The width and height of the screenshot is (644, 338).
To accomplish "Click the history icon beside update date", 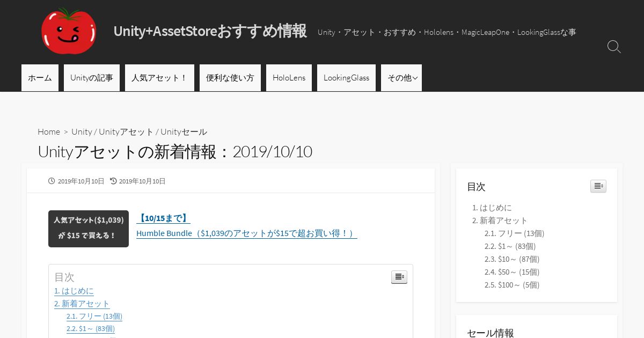I will tap(113, 181).
